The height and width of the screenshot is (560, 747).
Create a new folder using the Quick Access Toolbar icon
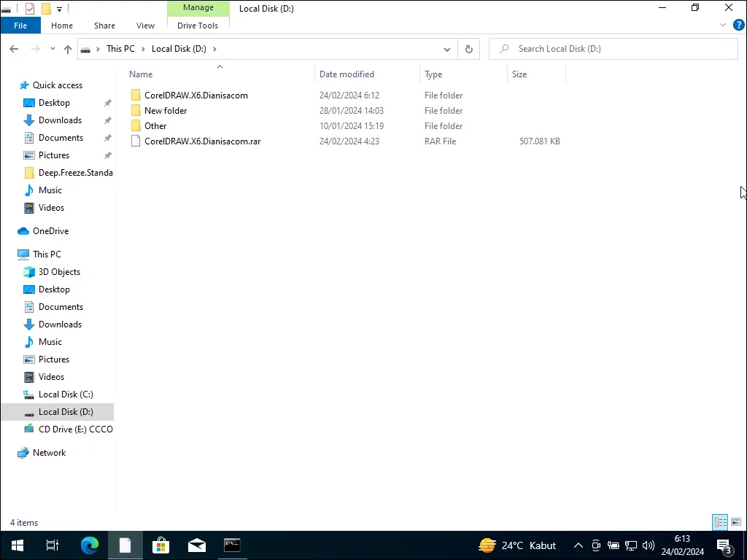46,7
